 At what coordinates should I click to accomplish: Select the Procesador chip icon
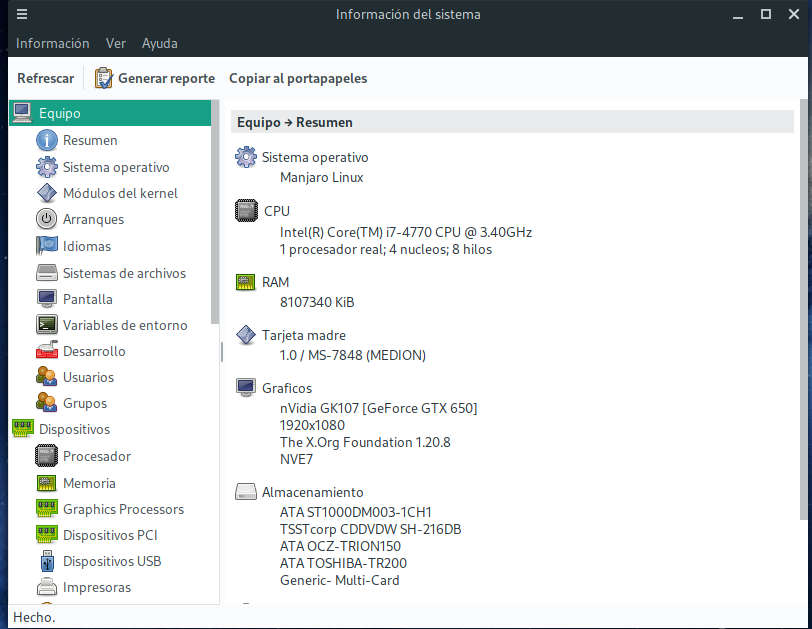(47, 456)
